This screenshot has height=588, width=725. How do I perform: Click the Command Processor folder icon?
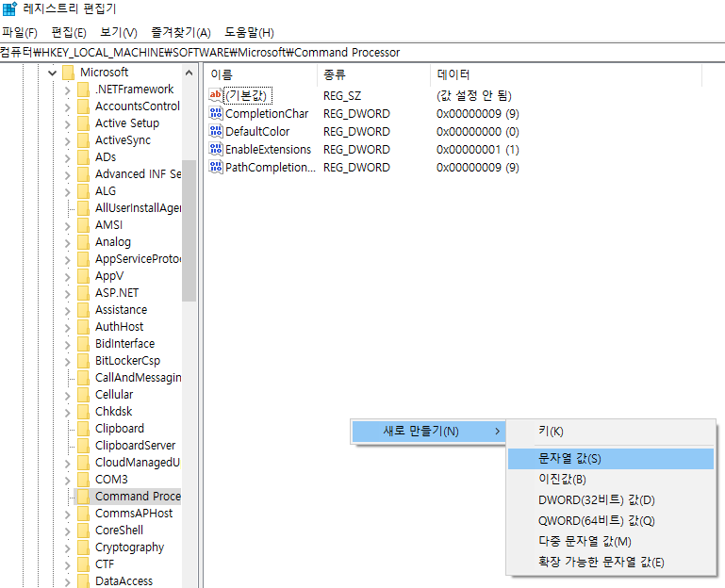(83, 497)
